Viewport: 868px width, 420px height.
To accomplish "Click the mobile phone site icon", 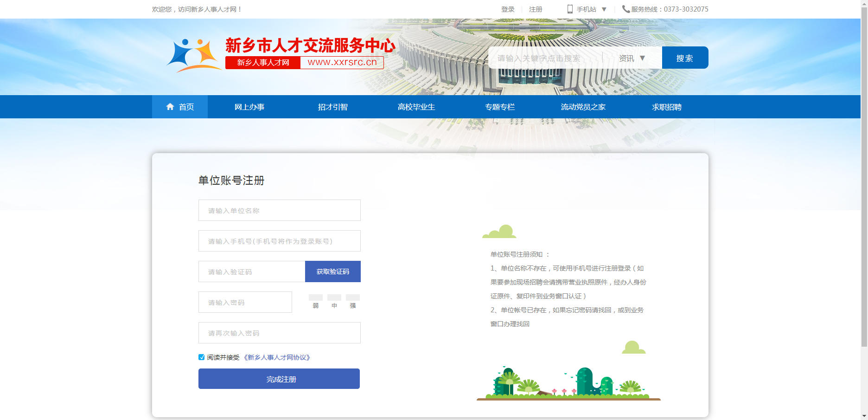I will click(x=570, y=9).
